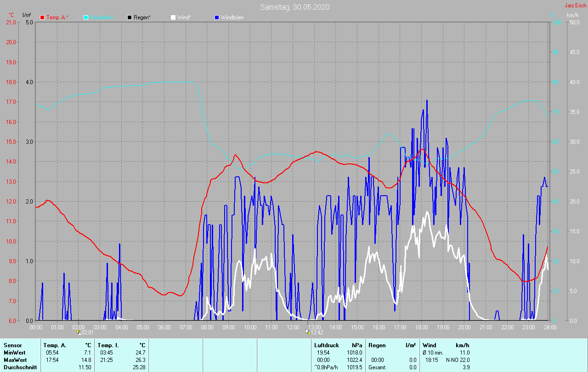Select the gust value 'N-NO 22.0'

point(457,360)
